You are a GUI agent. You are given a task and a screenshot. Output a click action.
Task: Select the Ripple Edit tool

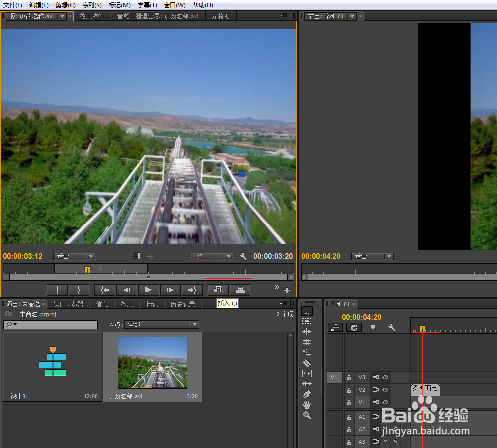pos(307,332)
